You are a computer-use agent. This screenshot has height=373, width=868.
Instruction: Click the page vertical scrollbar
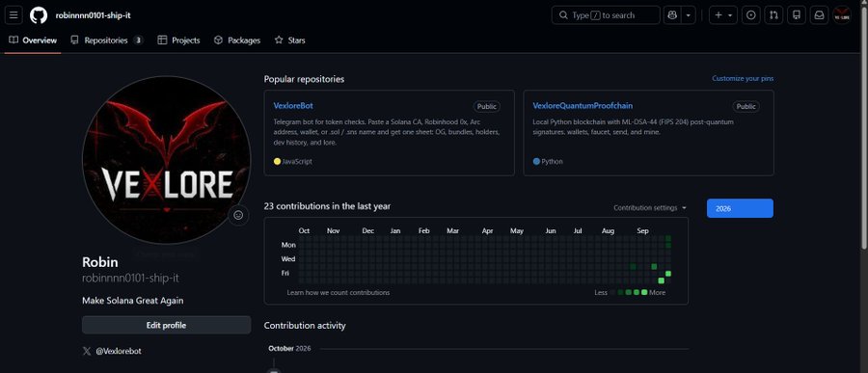click(864, 127)
